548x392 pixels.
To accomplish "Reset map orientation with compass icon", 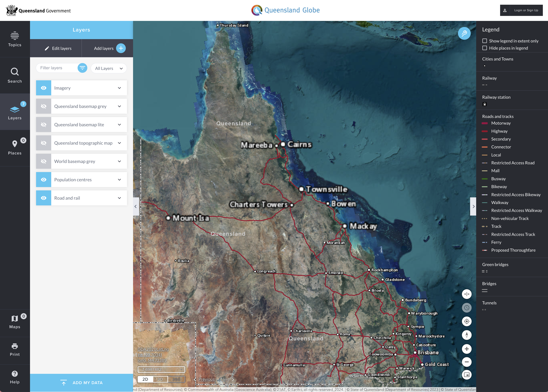I will (x=466, y=335).
